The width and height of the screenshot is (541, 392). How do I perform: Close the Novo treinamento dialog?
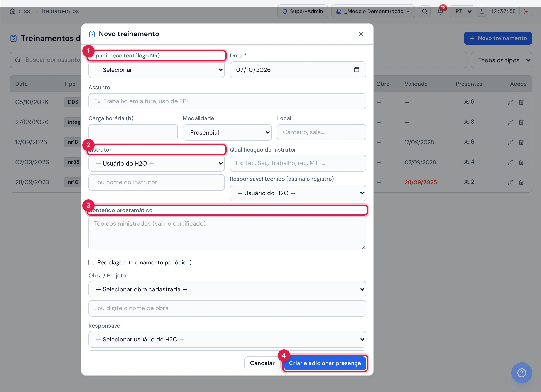[x=361, y=34]
